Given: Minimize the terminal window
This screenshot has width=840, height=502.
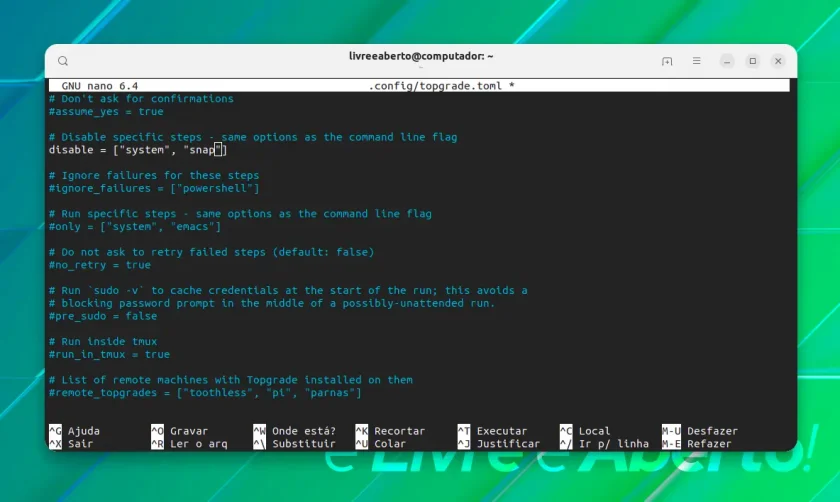Looking at the screenshot, I should [x=727, y=61].
